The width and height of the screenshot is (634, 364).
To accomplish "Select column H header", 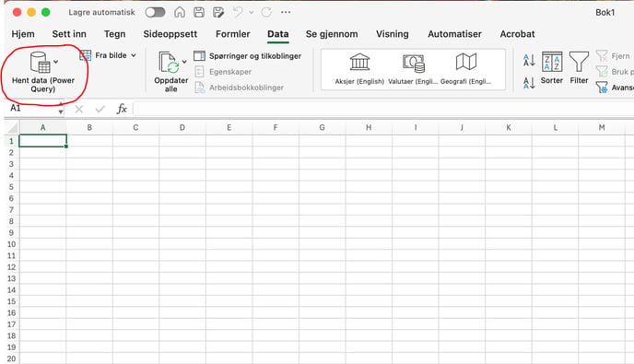I will point(369,127).
